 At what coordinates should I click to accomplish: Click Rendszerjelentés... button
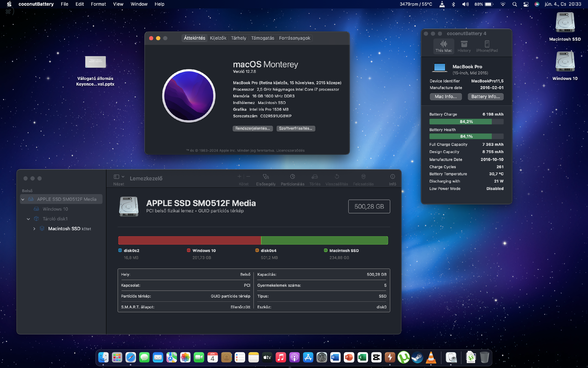point(252,129)
